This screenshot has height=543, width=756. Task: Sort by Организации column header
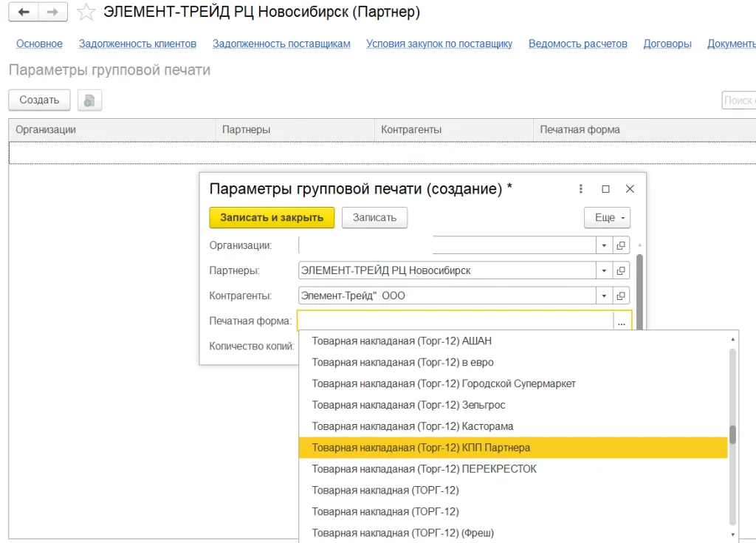112,130
